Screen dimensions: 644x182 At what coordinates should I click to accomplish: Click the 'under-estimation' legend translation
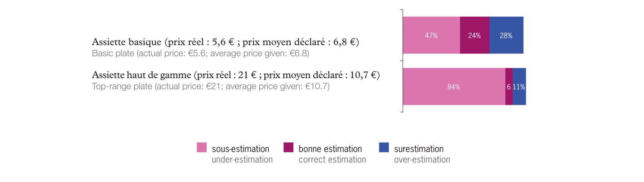[242, 159]
